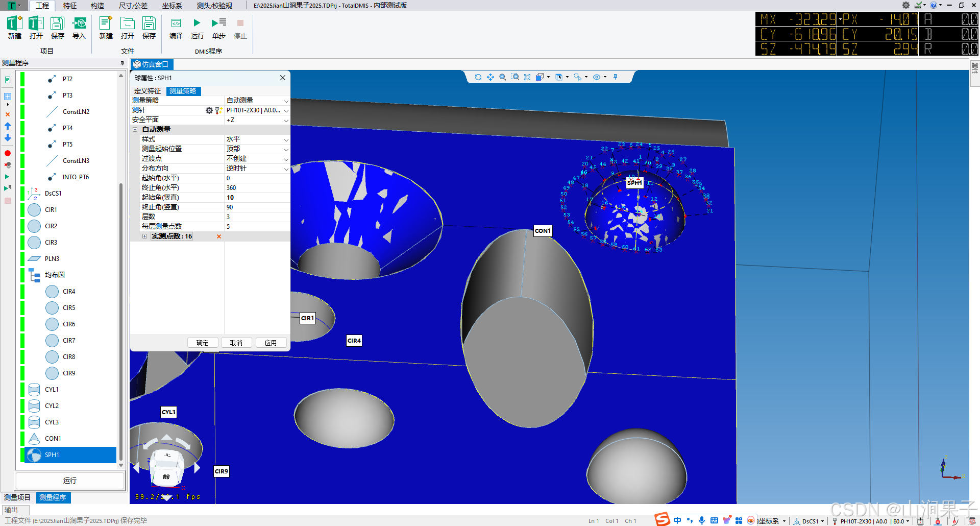
Task: Collapse the 自动测量 section
Action: [x=135, y=130]
